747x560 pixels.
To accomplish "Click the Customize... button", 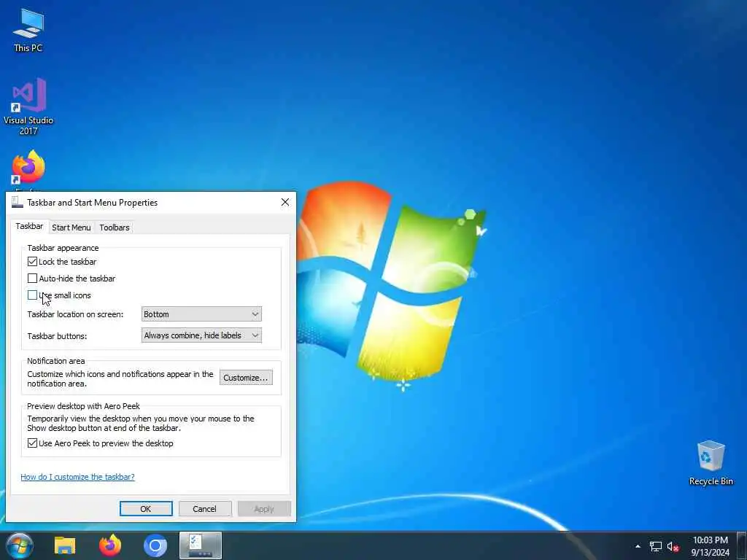I will pos(246,378).
